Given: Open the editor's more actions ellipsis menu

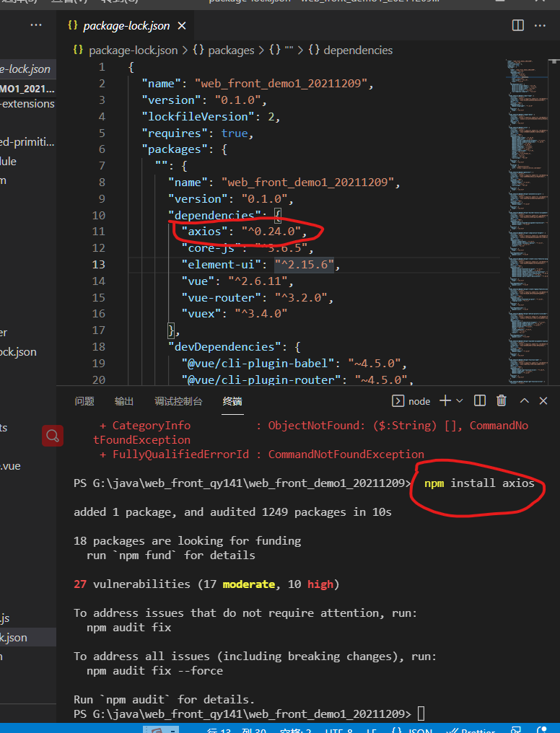Looking at the screenshot, I should click(x=540, y=25).
